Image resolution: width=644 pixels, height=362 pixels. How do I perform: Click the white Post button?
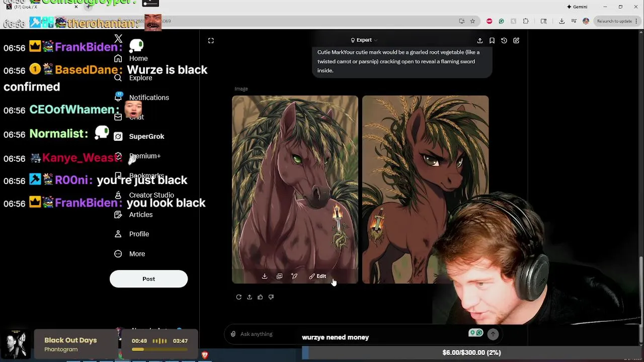coord(148,279)
